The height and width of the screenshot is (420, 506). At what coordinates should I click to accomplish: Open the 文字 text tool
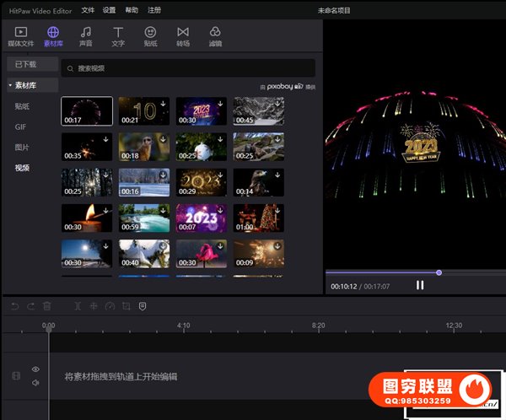click(x=118, y=35)
